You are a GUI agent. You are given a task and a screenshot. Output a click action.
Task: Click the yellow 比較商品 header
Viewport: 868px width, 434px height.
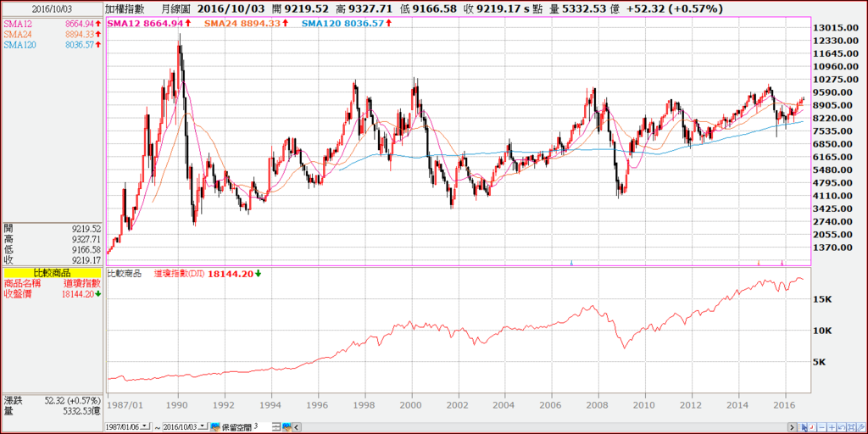[x=53, y=274]
